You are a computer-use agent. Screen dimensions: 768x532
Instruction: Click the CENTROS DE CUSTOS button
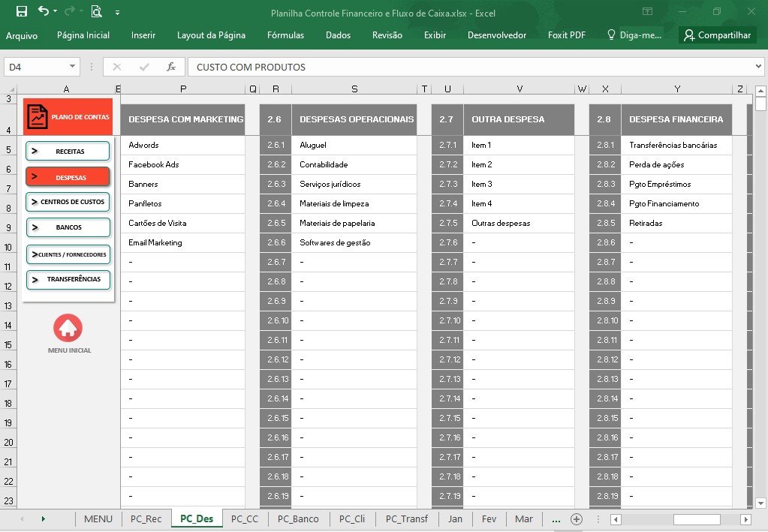point(68,202)
